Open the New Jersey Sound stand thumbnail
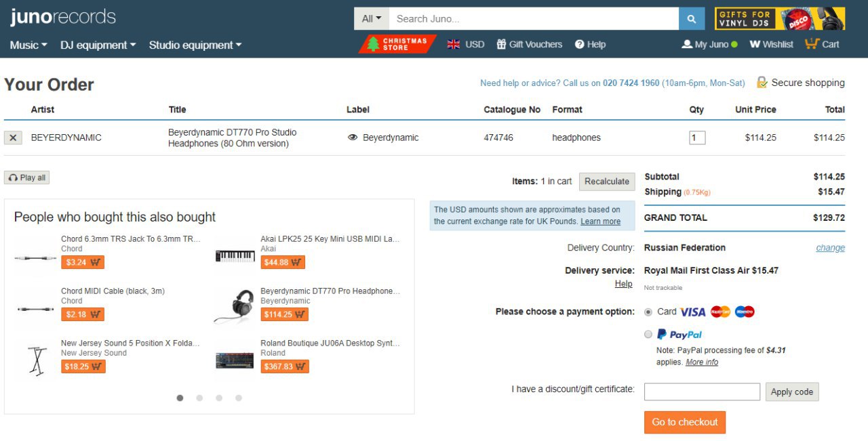 click(36, 360)
